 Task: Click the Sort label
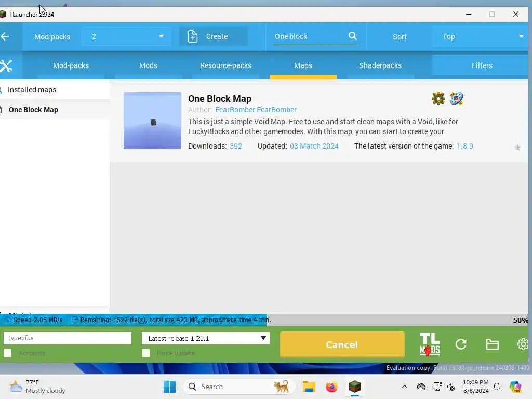[x=400, y=37]
